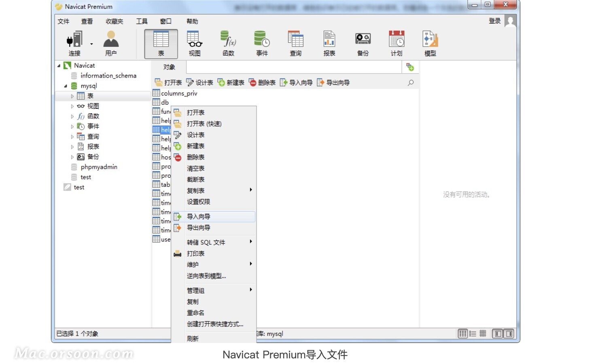
Task: Expand the 备份 node in tree
Action: tap(72, 157)
